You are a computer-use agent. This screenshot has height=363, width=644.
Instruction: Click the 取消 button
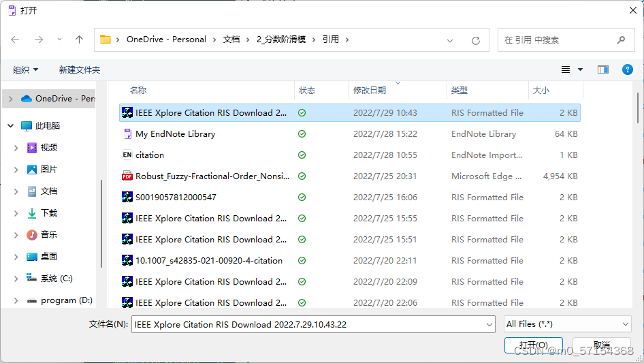coord(601,345)
